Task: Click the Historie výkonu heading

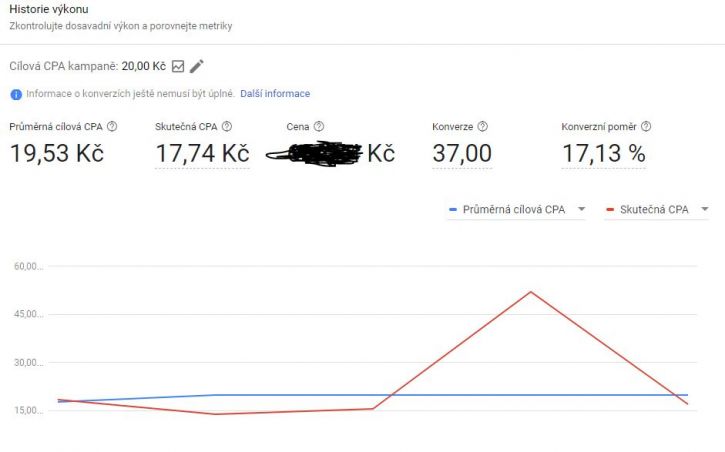Action: click(49, 9)
